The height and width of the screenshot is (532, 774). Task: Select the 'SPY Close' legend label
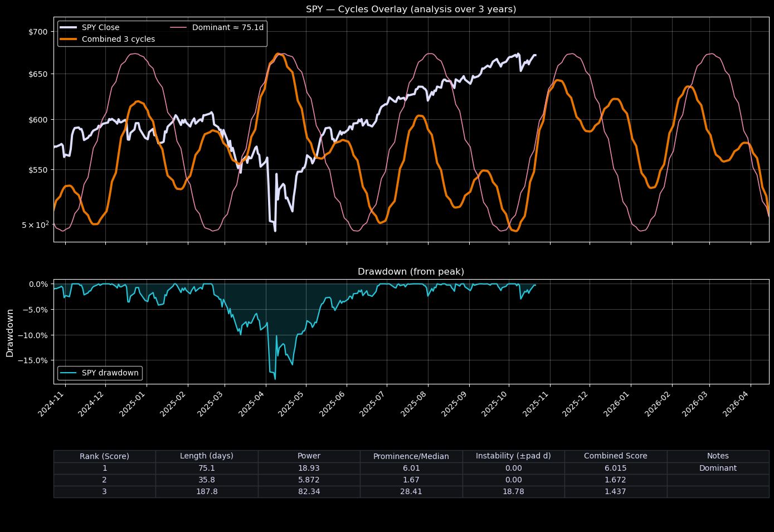100,27
